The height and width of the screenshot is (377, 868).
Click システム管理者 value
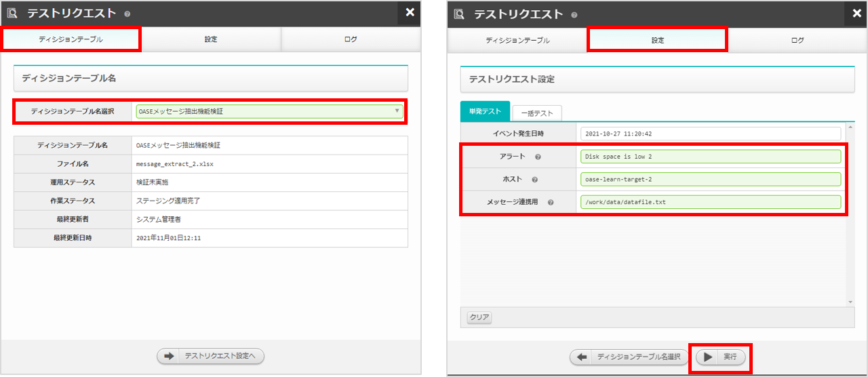pyautogui.click(x=158, y=219)
